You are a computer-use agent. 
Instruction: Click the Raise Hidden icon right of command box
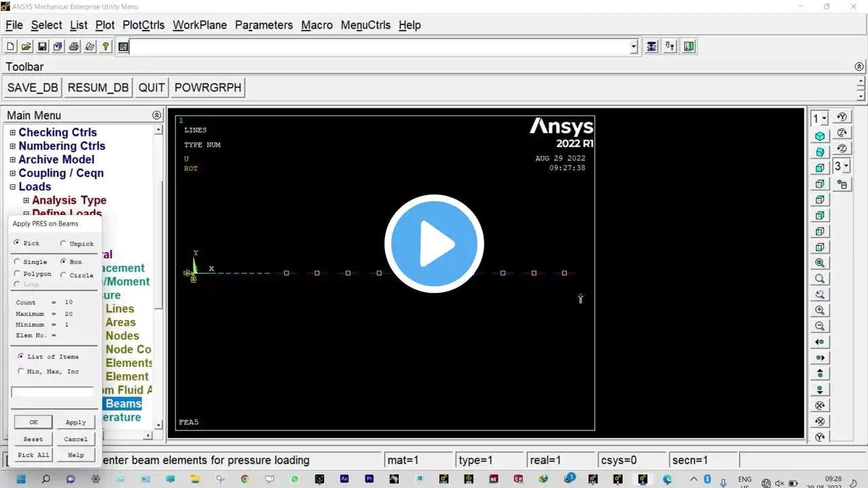(x=652, y=47)
